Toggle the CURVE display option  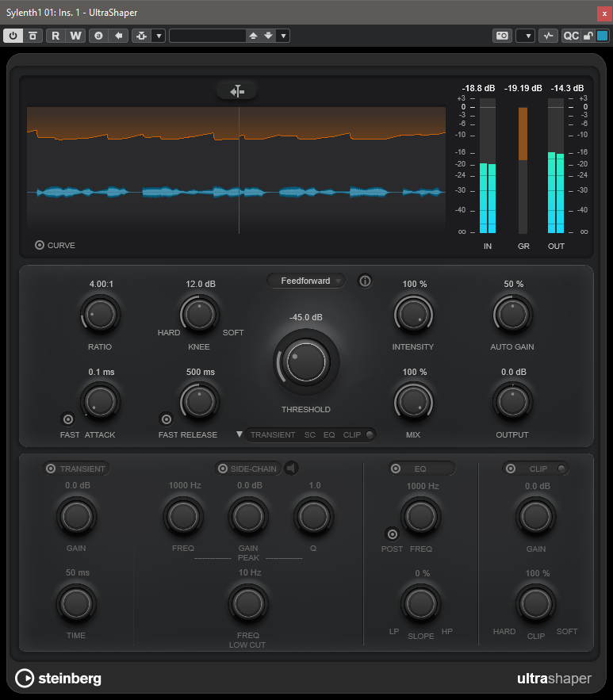(x=40, y=245)
